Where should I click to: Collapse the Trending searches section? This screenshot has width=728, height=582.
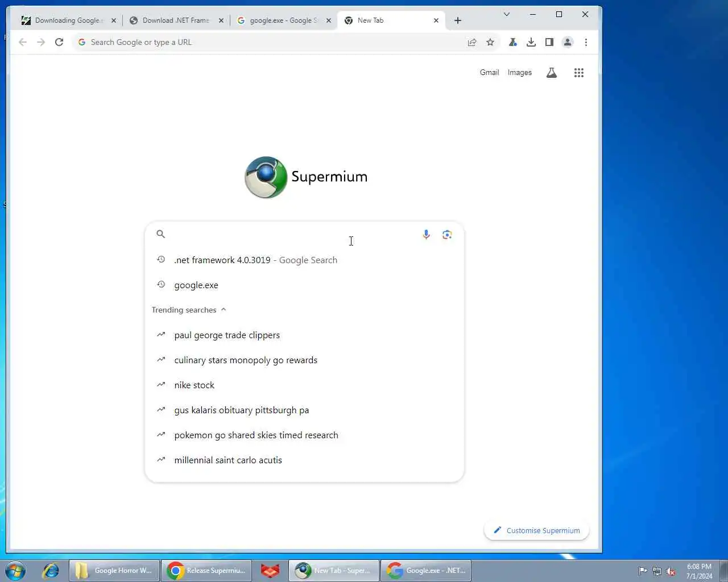pos(224,310)
